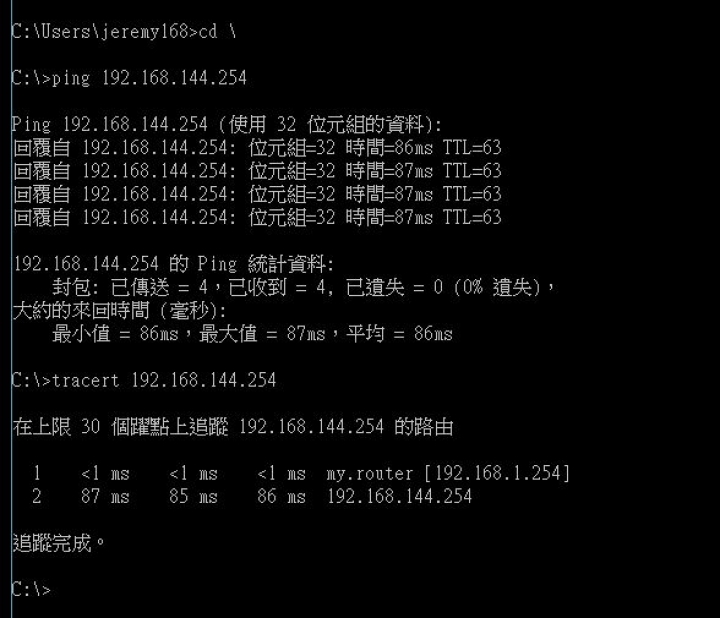
Task: Click the ping 192.168.144.254 command line
Action: (129, 78)
